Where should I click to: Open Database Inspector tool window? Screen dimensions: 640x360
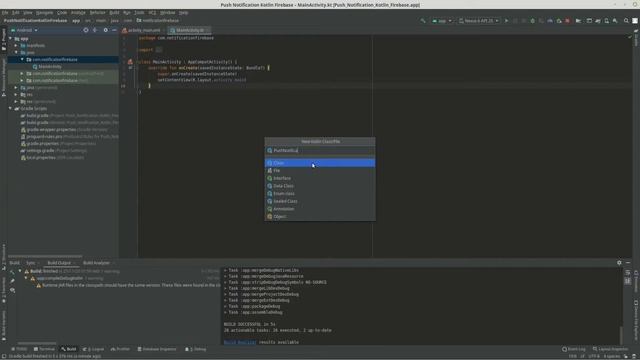click(x=157, y=349)
